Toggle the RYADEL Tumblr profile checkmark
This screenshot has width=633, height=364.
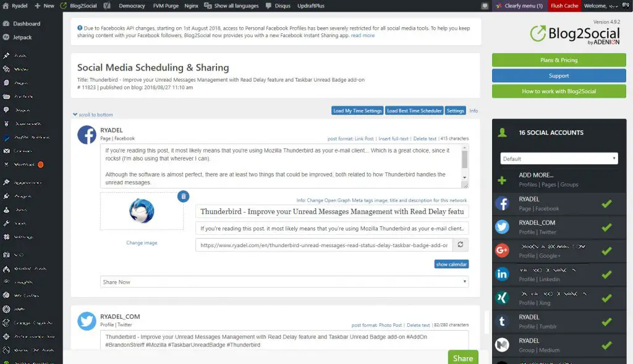click(x=606, y=321)
